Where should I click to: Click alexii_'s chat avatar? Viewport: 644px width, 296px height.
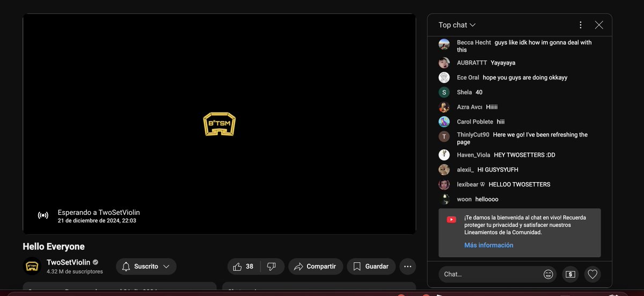click(444, 170)
